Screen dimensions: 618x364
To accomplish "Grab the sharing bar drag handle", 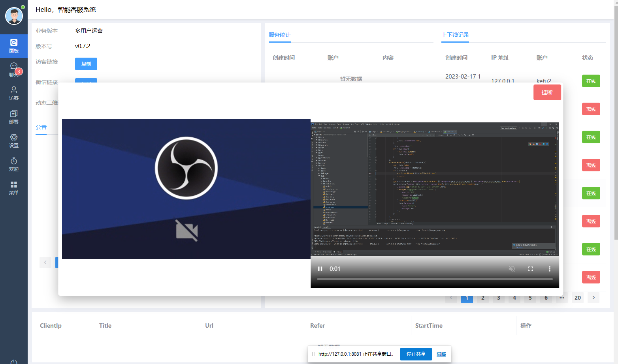I will (313, 354).
